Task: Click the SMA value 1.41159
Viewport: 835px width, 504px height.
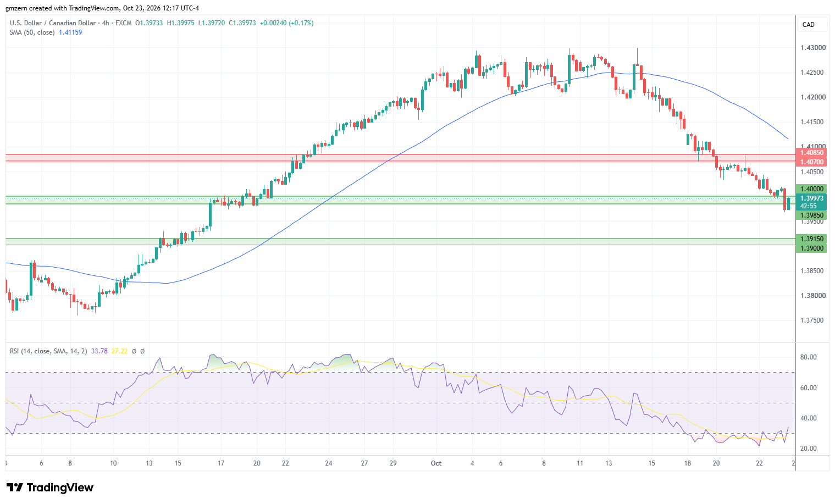Action: tap(70, 32)
